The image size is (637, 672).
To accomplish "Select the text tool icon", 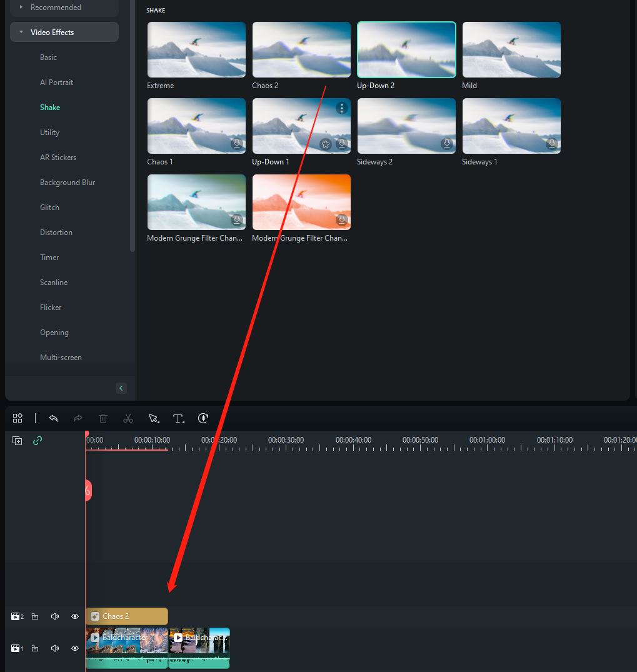I will pyautogui.click(x=178, y=418).
